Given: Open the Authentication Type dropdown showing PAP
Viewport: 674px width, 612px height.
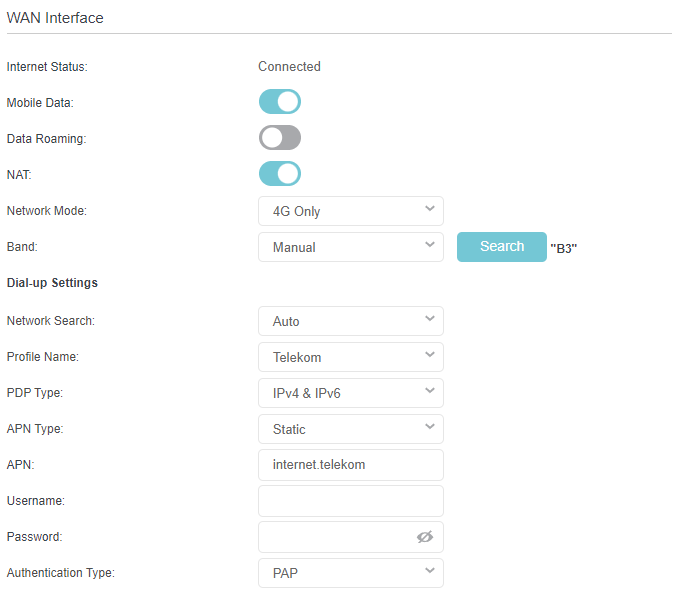Looking at the screenshot, I should 351,573.
